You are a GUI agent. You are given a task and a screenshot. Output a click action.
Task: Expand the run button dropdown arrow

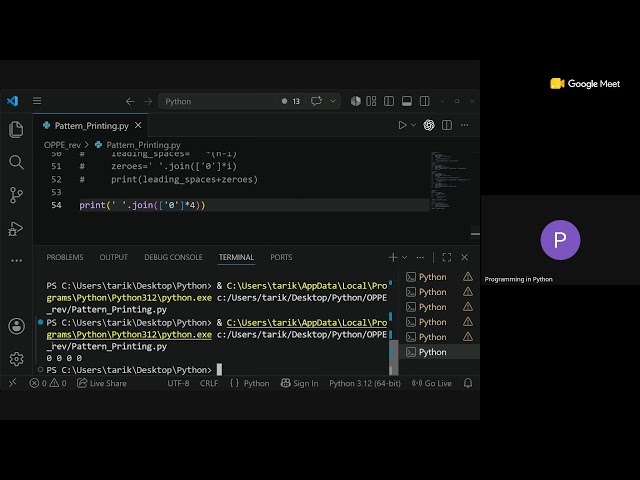coord(413,125)
